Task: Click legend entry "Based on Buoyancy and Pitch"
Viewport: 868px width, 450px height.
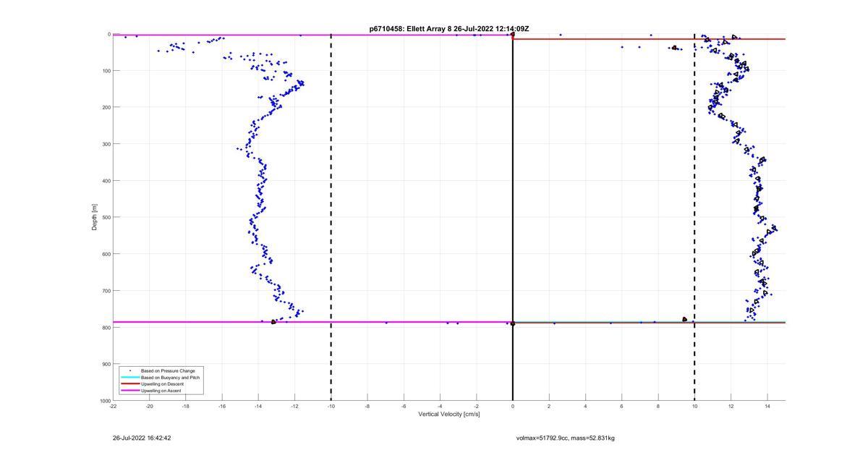Action: click(x=171, y=377)
